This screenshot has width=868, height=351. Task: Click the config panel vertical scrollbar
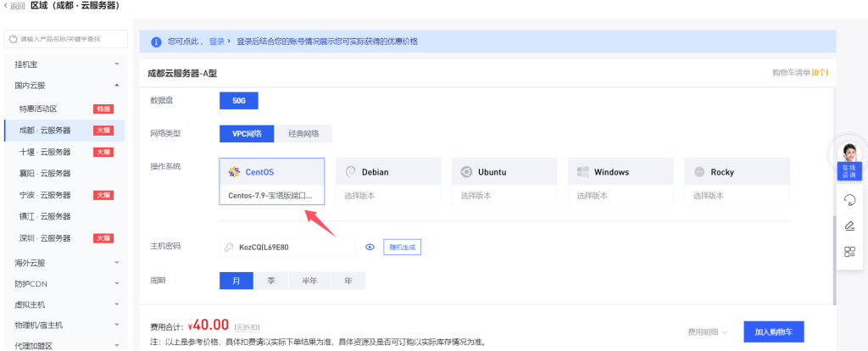click(x=834, y=259)
